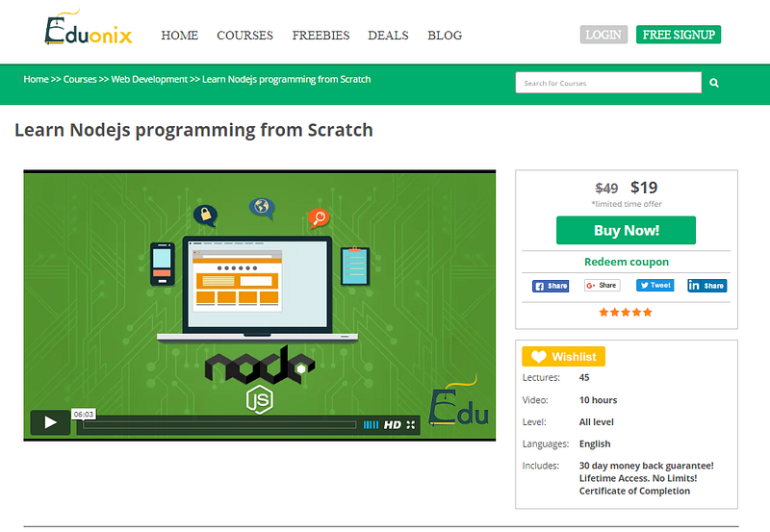Toggle HD quality in video player

pos(392,425)
